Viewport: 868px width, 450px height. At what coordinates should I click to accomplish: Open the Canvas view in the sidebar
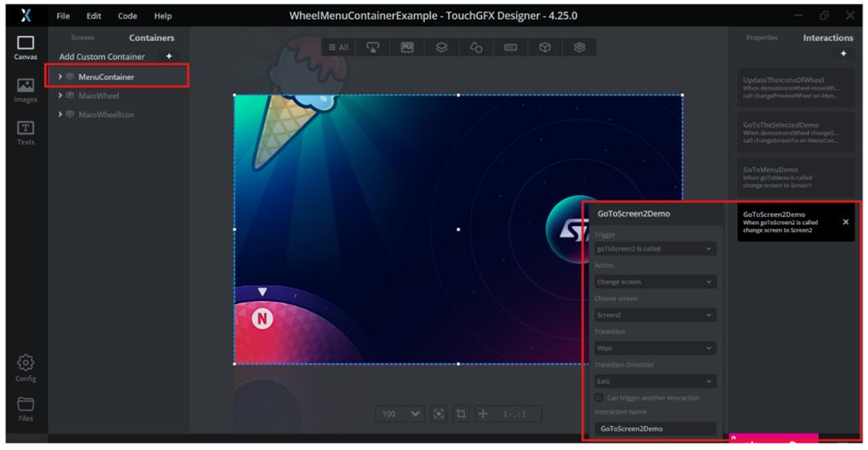(25, 48)
